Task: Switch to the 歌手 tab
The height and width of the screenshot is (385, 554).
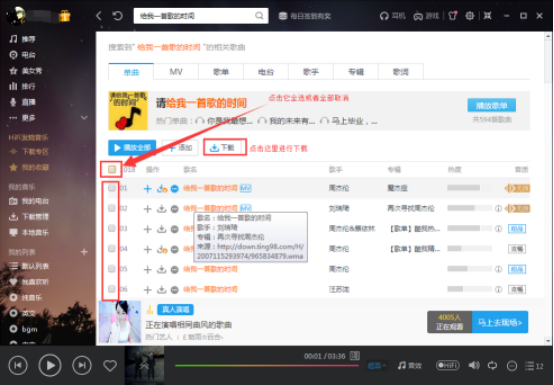Action: (311, 72)
